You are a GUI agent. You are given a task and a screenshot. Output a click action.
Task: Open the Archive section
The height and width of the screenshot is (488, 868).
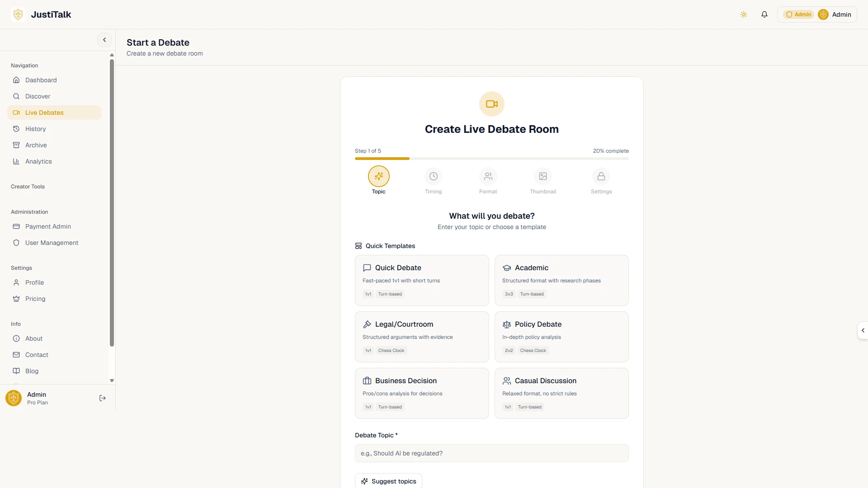[x=54, y=145]
